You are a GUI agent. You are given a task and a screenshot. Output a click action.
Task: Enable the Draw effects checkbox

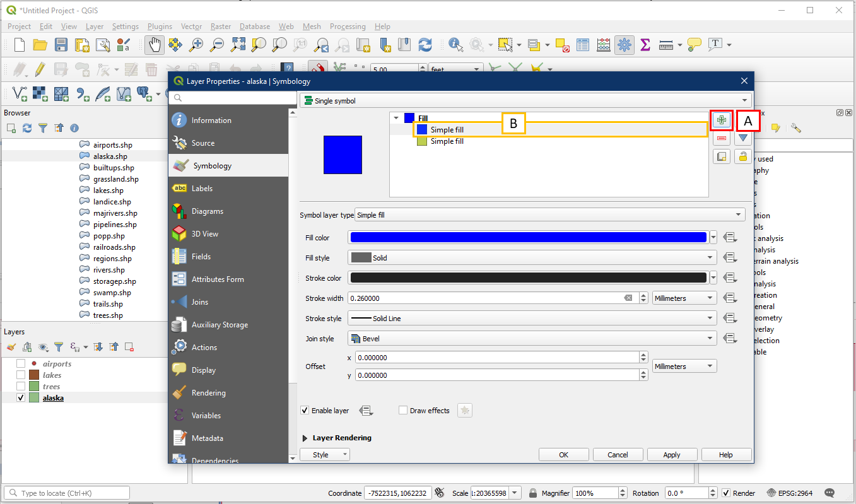point(404,411)
